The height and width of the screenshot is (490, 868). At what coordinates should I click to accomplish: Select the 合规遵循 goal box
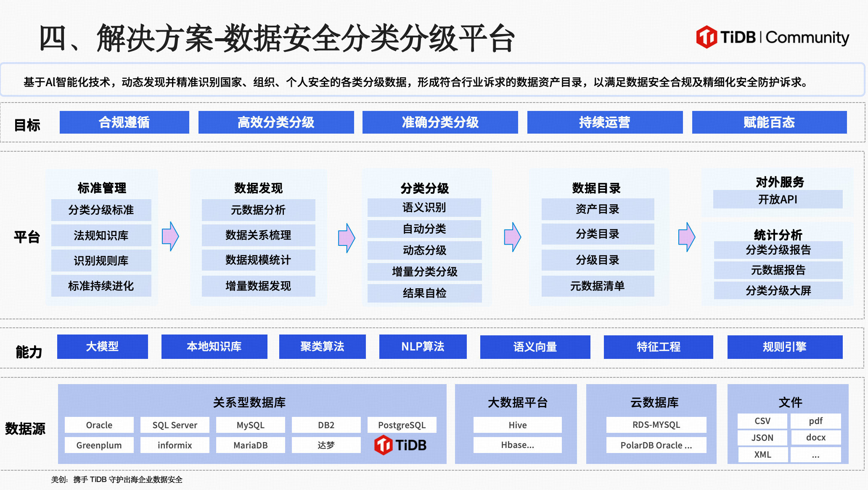(124, 122)
